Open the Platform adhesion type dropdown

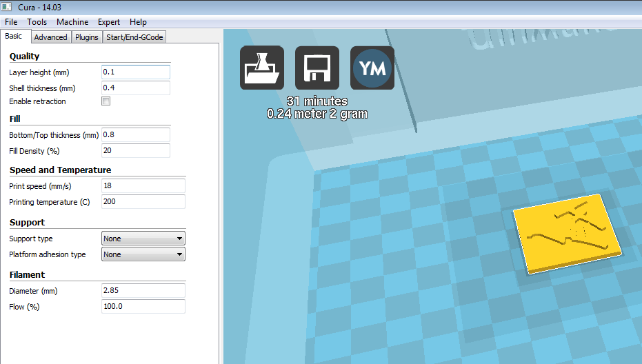point(143,254)
